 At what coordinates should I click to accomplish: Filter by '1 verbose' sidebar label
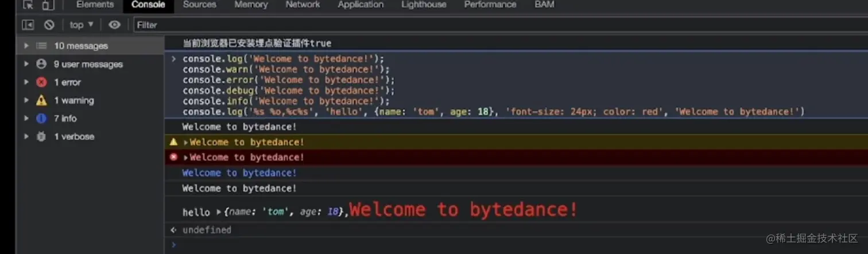tap(74, 136)
